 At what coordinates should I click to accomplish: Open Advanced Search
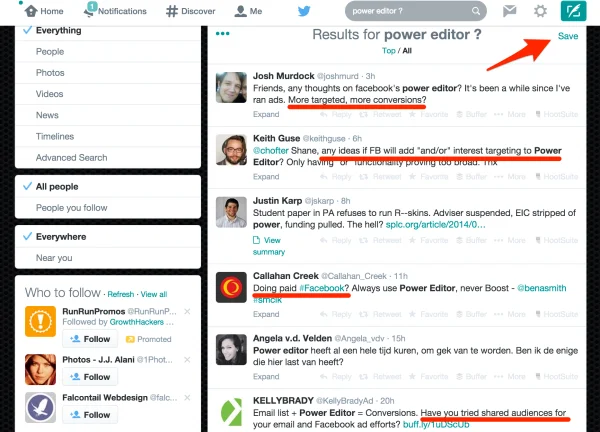click(x=108, y=158)
